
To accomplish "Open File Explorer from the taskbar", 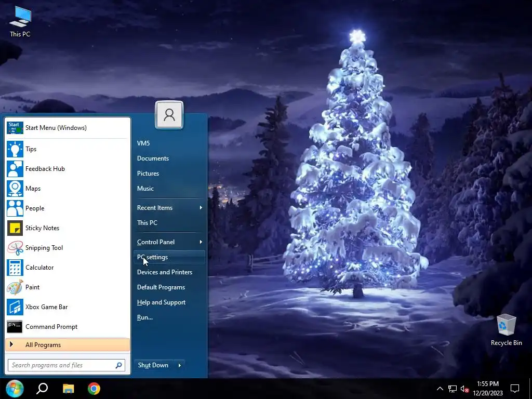I will pos(68,389).
